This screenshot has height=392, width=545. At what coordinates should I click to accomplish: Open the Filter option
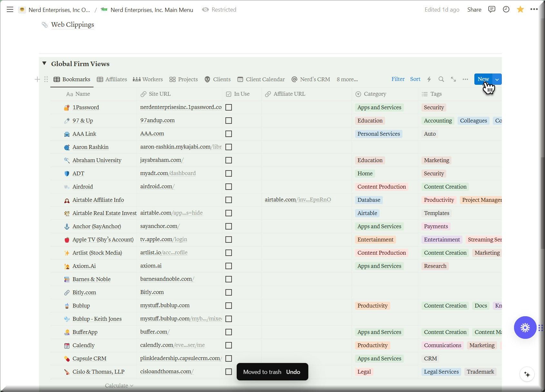pyautogui.click(x=398, y=79)
